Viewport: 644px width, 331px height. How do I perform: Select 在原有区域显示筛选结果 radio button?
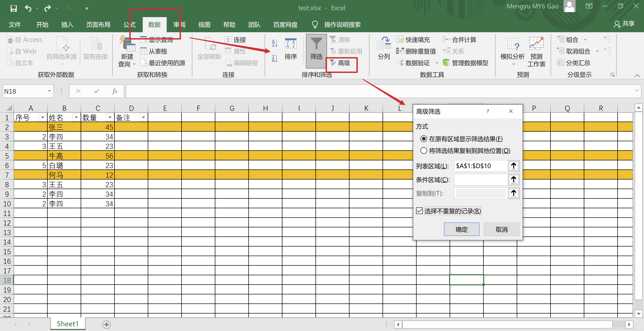(423, 139)
